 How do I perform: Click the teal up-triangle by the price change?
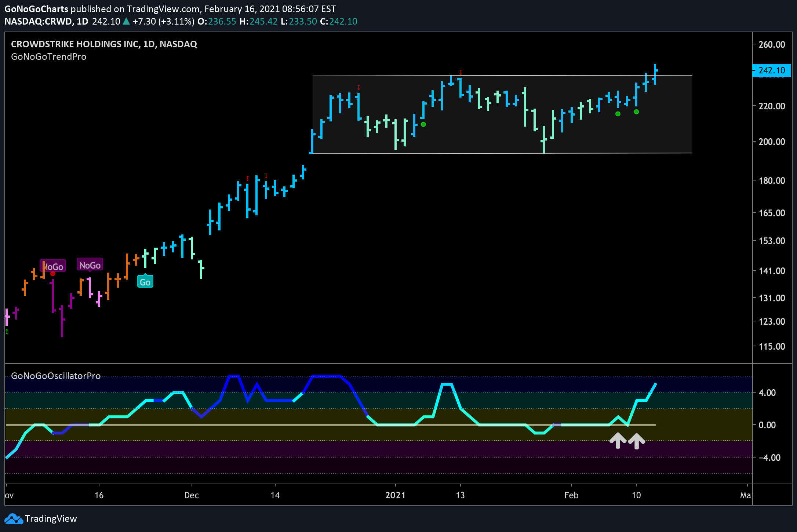coord(126,21)
